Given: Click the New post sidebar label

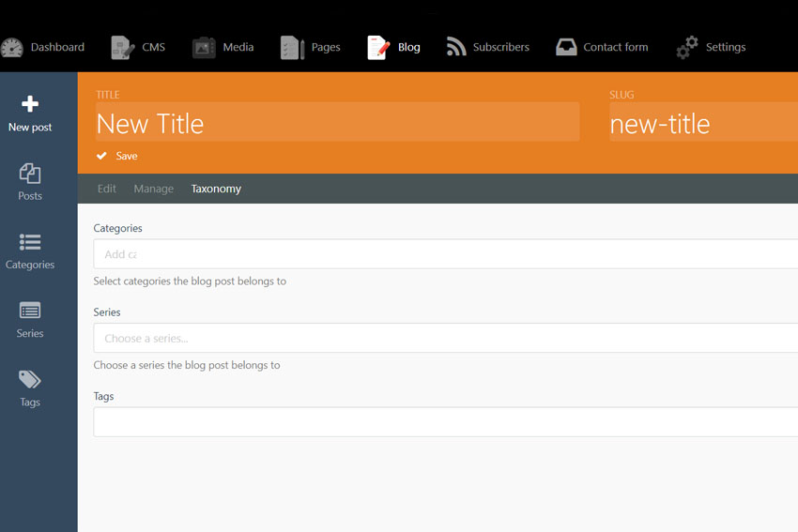Looking at the screenshot, I should (30, 128).
